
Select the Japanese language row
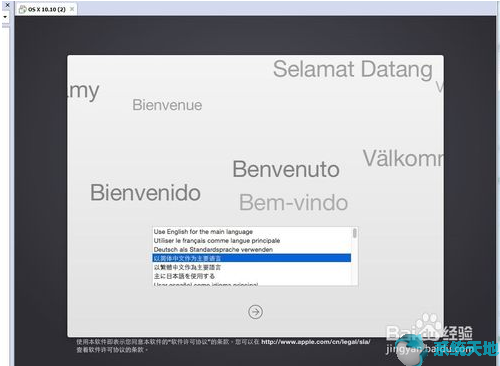click(252, 276)
